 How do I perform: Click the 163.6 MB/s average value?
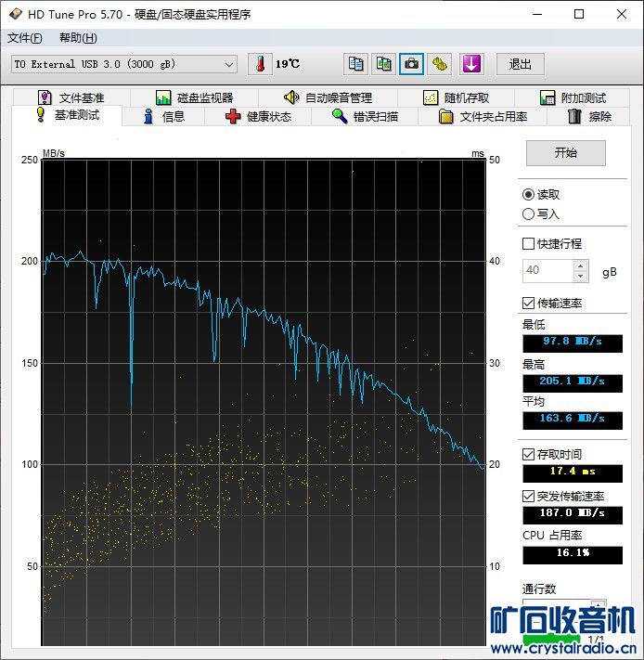(573, 421)
